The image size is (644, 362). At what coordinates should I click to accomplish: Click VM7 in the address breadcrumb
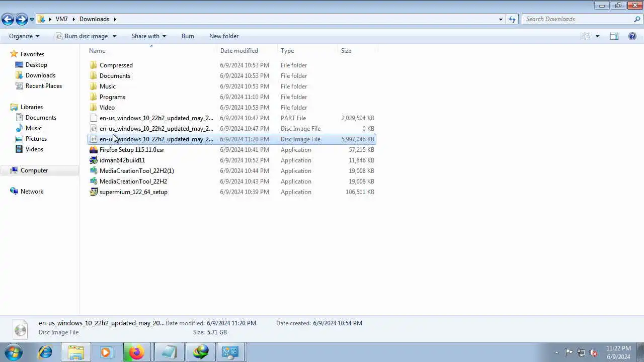61,19
